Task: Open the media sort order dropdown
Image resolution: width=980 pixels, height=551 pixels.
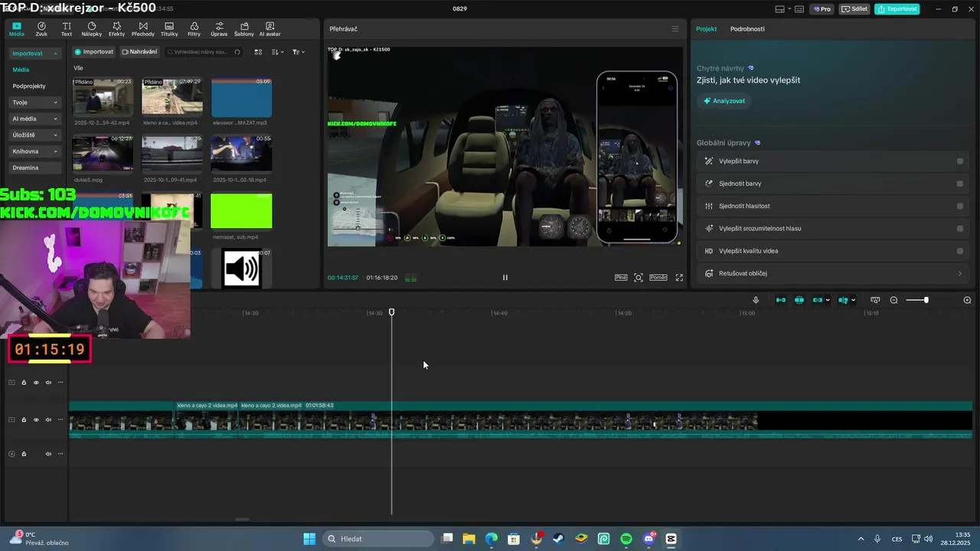Action: (x=277, y=52)
